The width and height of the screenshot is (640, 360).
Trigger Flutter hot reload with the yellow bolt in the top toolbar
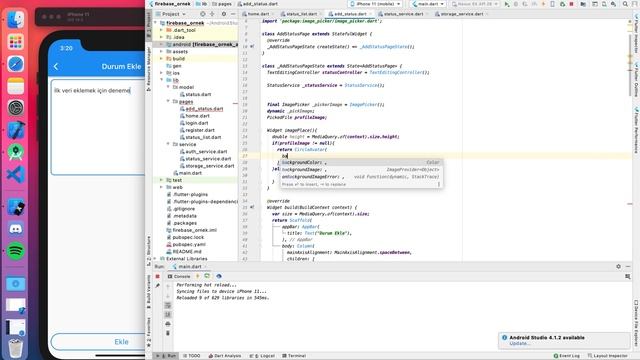pos(543,4)
